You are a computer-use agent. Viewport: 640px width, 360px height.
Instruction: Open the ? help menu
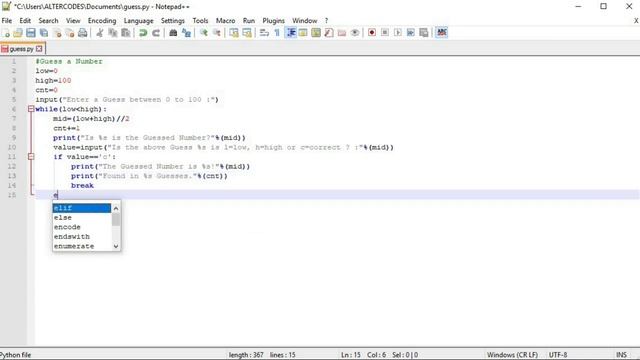tap(326, 20)
